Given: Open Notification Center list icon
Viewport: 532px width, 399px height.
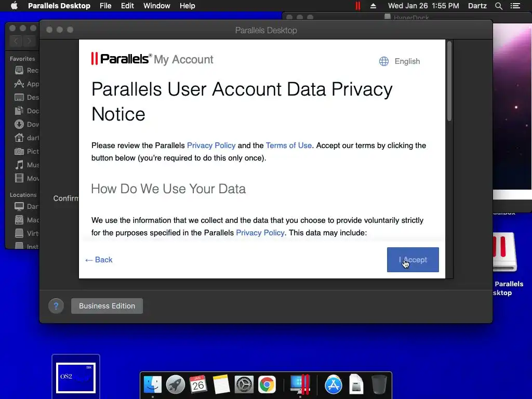Looking at the screenshot, I should tap(515, 6).
